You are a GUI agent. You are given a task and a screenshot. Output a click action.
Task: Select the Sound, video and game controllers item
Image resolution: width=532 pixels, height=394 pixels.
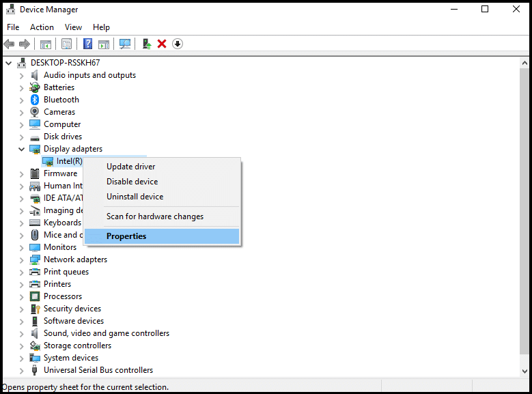point(106,333)
